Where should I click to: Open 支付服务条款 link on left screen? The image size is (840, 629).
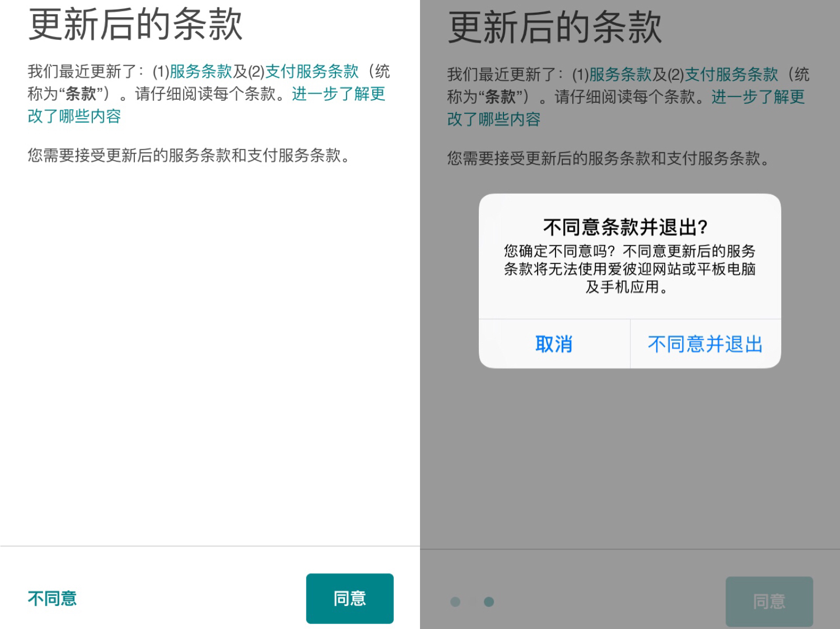pyautogui.click(x=312, y=71)
